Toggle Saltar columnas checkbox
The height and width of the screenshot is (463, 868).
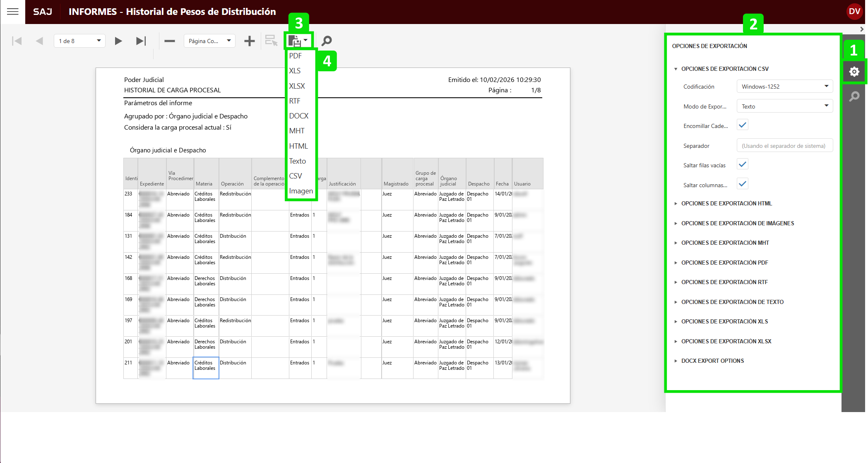click(743, 184)
